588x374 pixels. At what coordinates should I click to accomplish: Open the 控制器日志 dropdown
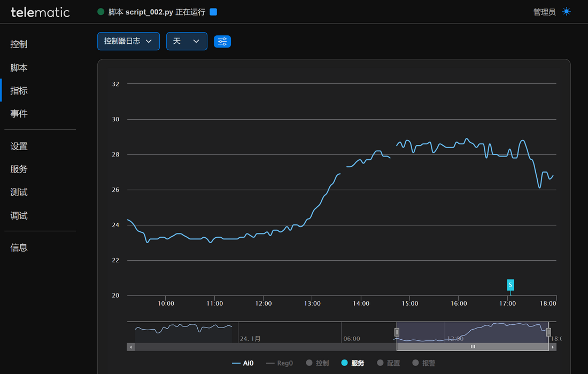(x=128, y=41)
